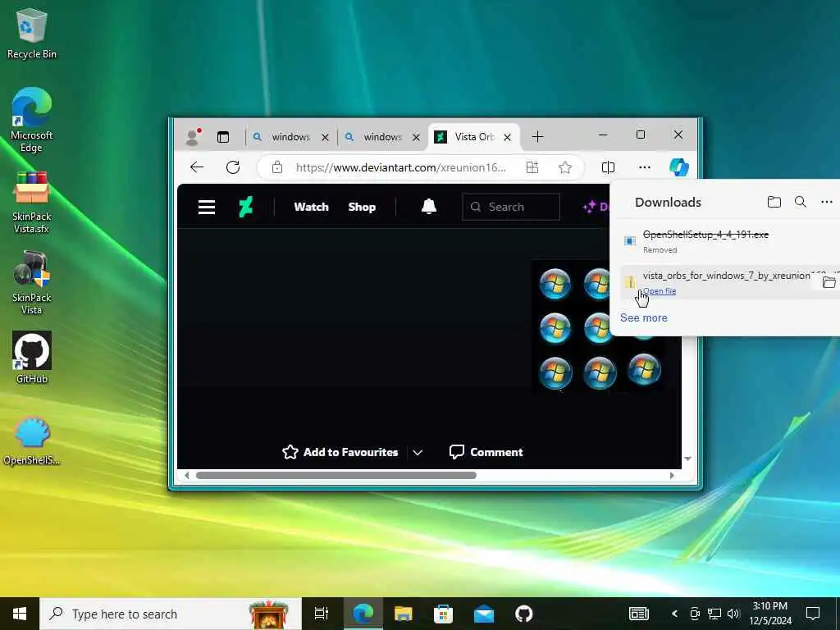Open Task View on taskbar
This screenshot has height=630, width=840.
pyautogui.click(x=322, y=614)
